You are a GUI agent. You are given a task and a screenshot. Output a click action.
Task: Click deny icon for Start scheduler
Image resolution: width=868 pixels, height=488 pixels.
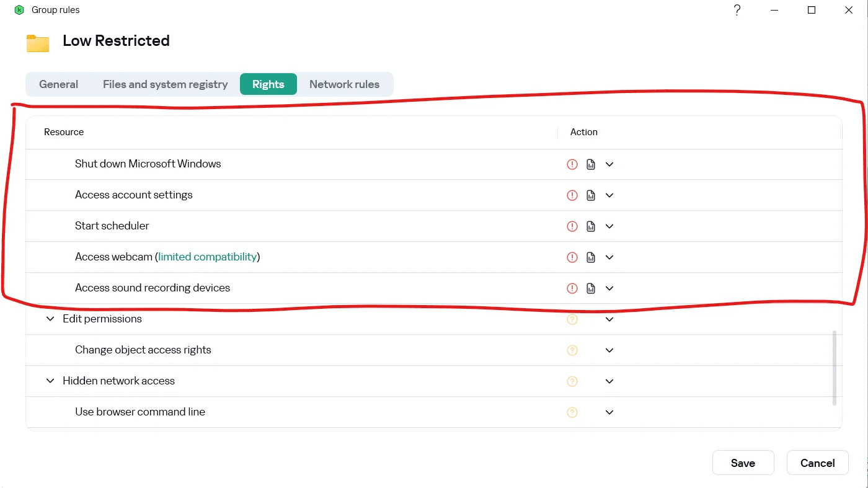(572, 226)
